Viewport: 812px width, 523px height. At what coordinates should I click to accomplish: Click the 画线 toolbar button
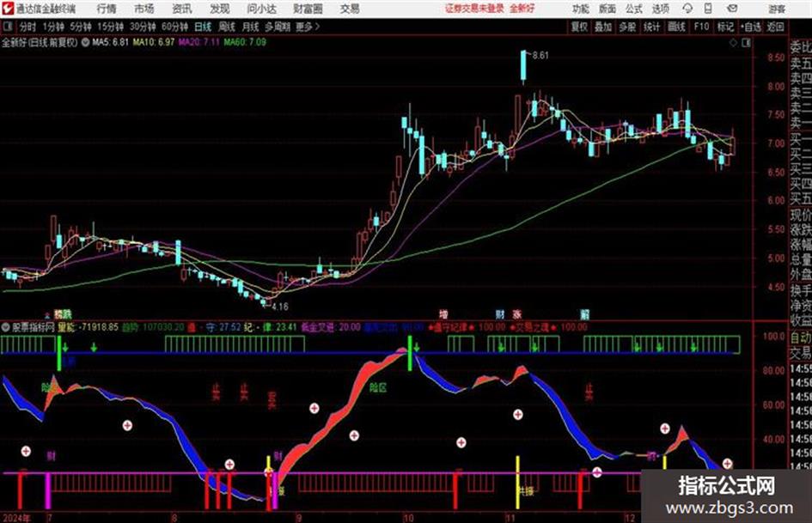(676, 27)
